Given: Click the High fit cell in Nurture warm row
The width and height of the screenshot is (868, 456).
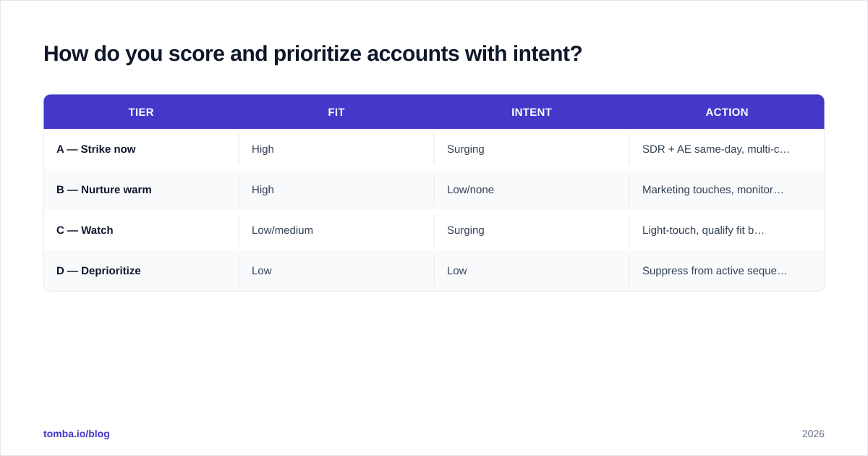Looking at the screenshot, I should [336, 190].
